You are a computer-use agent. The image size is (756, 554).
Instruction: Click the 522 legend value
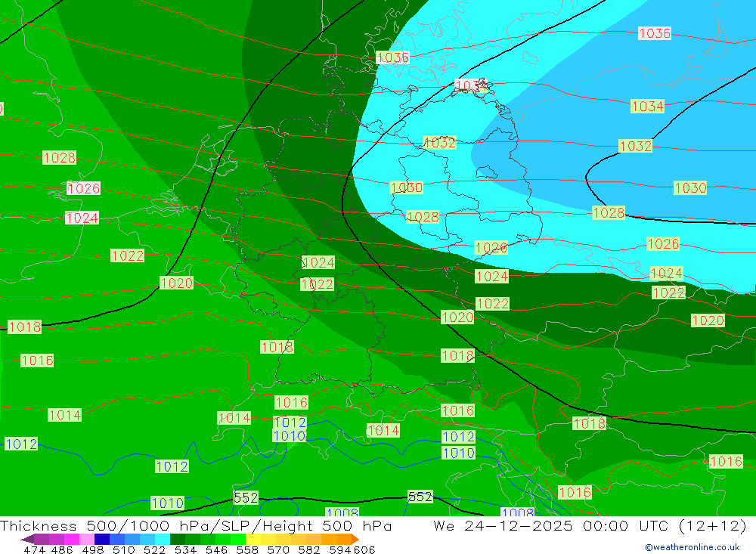pos(154,549)
